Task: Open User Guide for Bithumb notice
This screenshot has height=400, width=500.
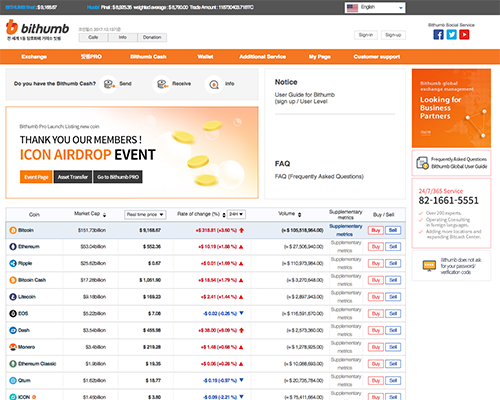Action: coord(305,98)
